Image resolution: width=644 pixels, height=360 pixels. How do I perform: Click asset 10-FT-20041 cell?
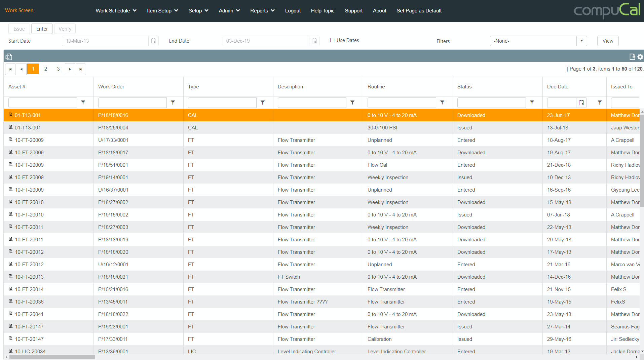(49, 314)
